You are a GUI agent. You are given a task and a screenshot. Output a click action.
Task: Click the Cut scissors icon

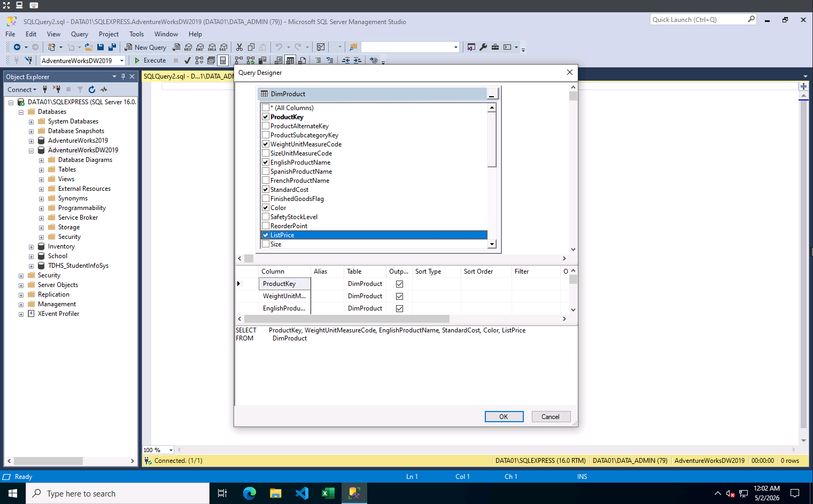(x=239, y=47)
